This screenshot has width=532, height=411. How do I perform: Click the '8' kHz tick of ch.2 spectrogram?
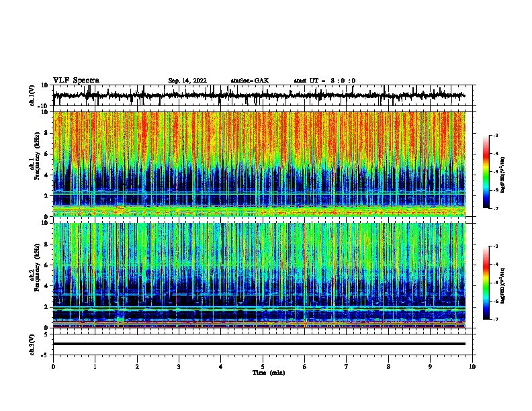(x=46, y=244)
